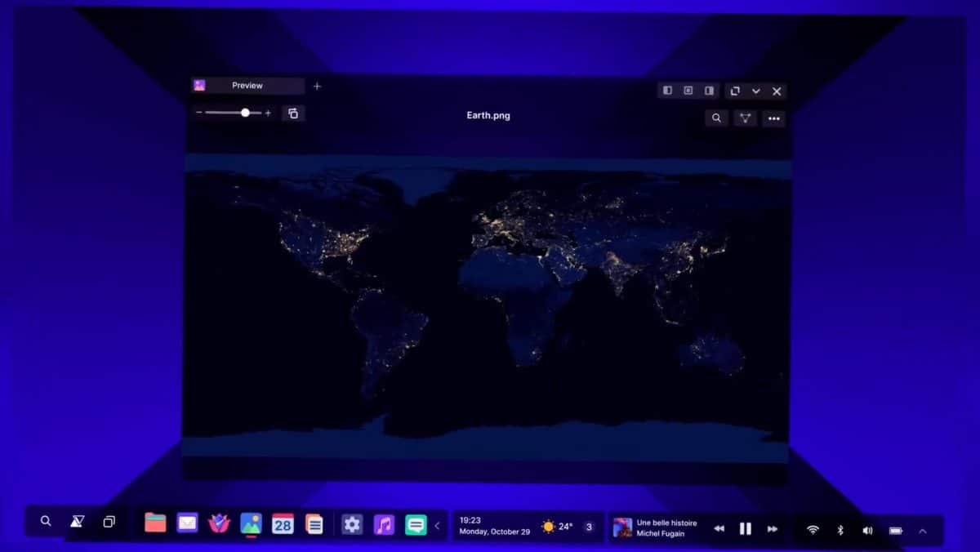Collapse the dock using the left-facing chevron
Screen dimensions: 980x552
point(436,526)
